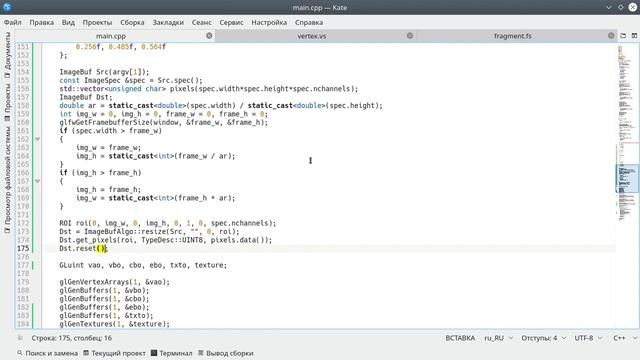The width and height of the screenshot is (640, 360).
Task: Click 'glGenVertexArrays(1, &vao);' line
Action: 114,282
